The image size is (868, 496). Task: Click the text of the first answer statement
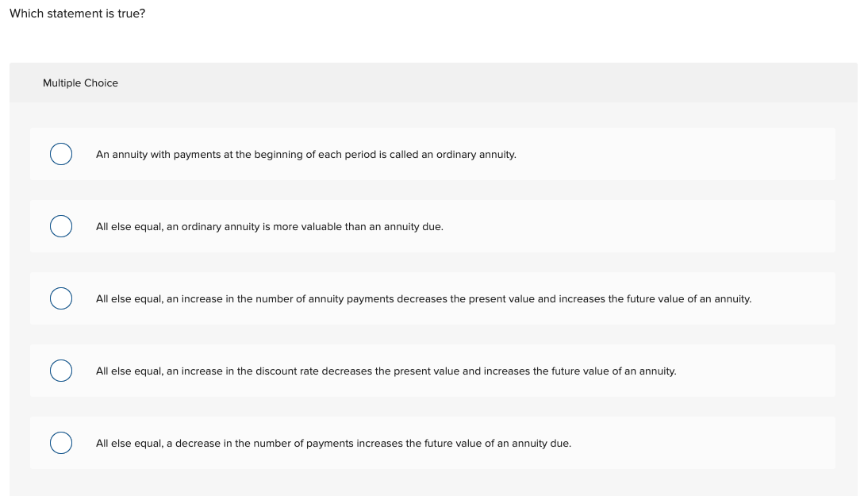tap(306, 154)
